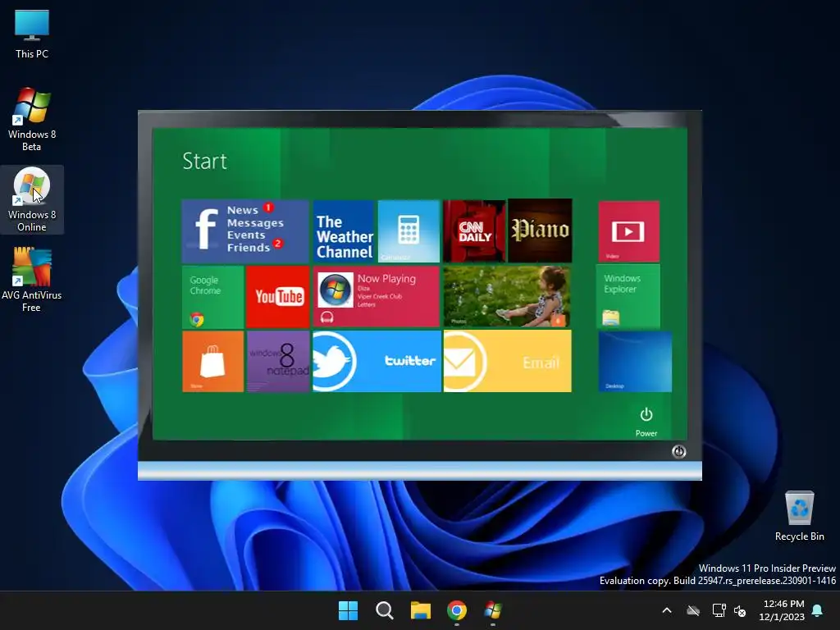Click the Power button on Start screen
The height and width of the screenshot is (630, 840).
click(646, 422)
